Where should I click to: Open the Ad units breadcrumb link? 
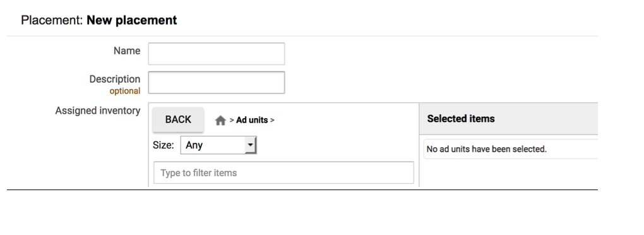252,120
